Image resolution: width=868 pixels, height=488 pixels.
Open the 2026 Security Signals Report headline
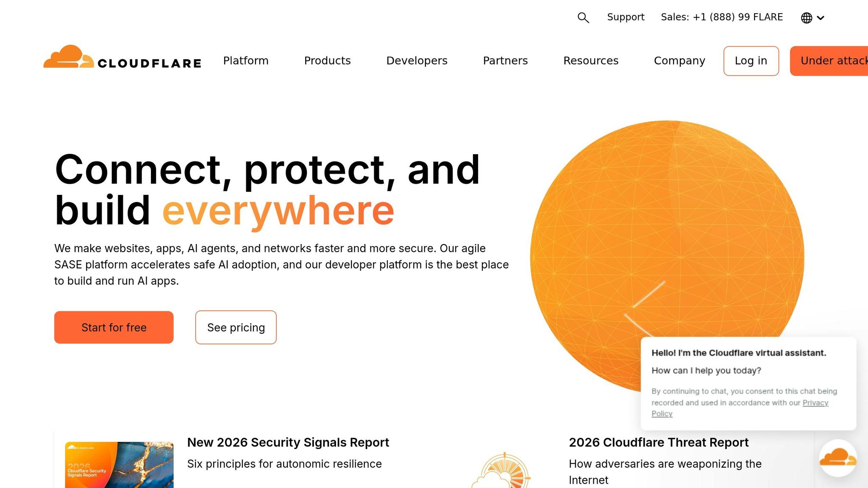tap(288, 442)
